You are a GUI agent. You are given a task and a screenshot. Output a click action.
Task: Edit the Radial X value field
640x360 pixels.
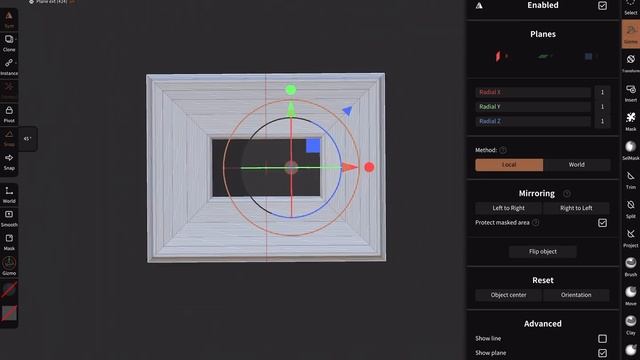click(602, 92)
